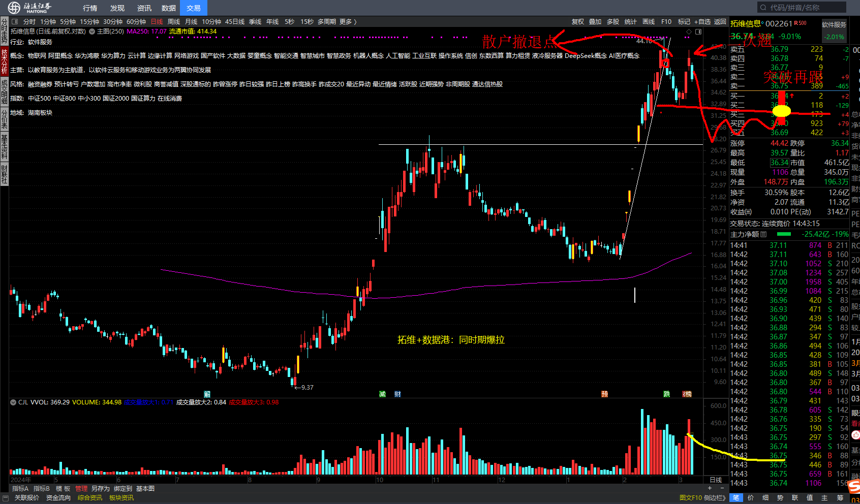Select the 细 detail view button

point(765,498)
